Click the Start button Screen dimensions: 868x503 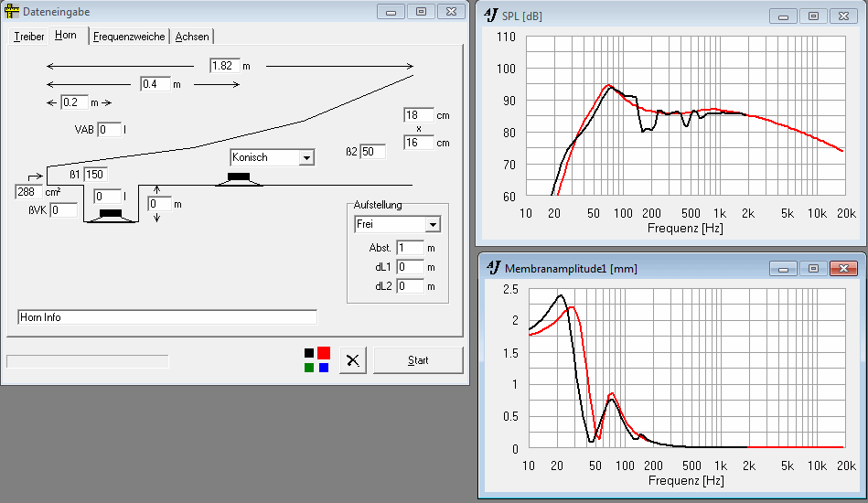tap(418, 360)
